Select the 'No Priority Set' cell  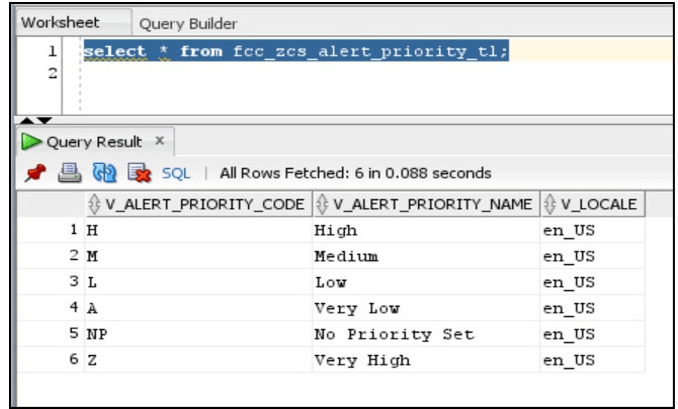pos(426,334)
